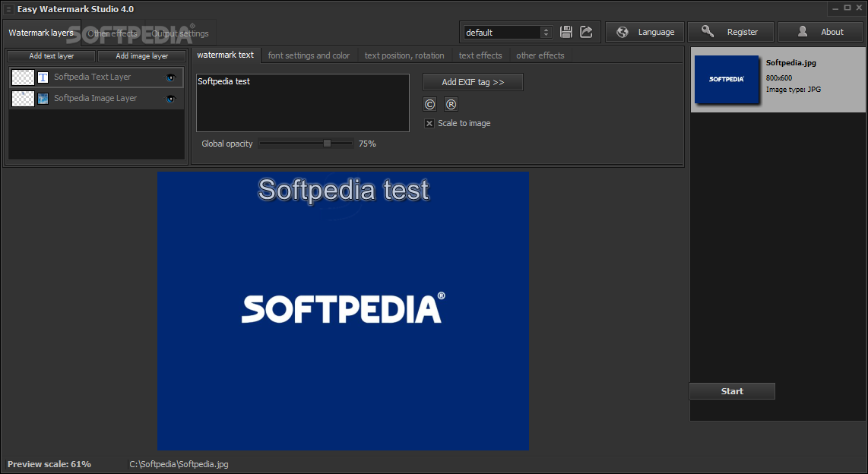Click the picture icon of Softpedia Image Layer

pos(43,99)
